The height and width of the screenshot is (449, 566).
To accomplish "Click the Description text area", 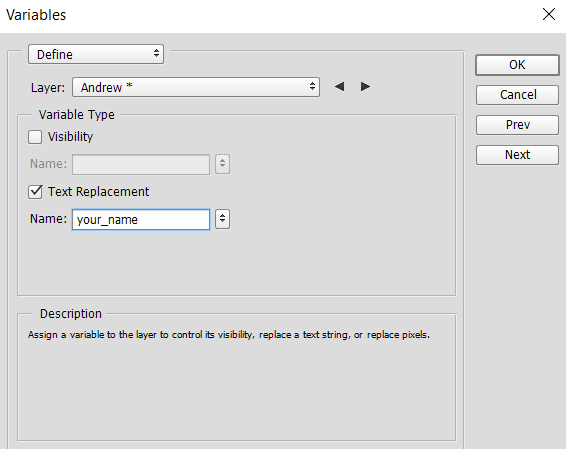I will (x=237, y=377).
